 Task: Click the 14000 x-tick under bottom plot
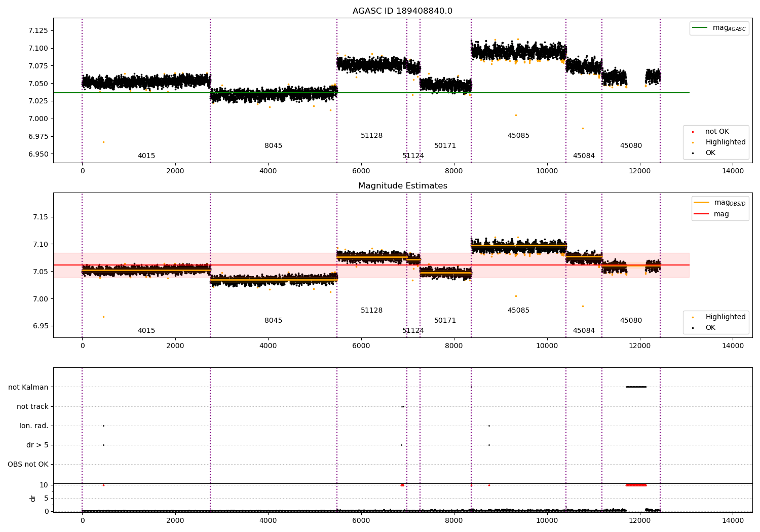[733, 520]
